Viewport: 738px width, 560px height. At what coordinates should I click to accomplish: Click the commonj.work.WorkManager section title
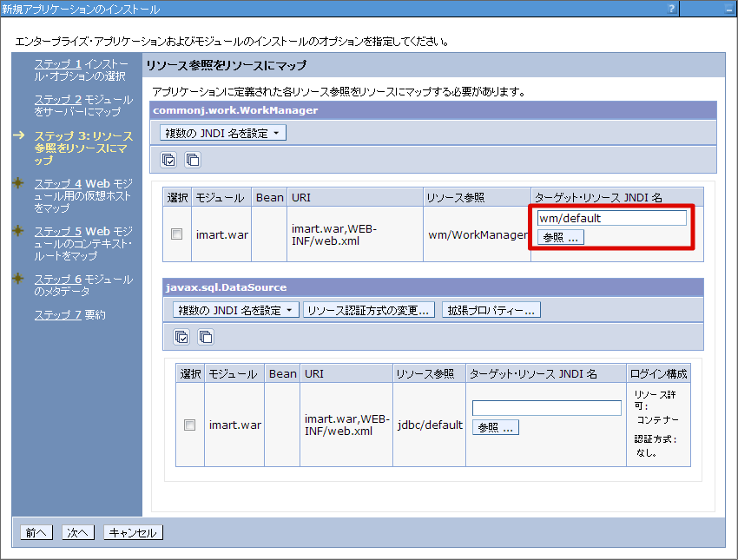(235, 110)
